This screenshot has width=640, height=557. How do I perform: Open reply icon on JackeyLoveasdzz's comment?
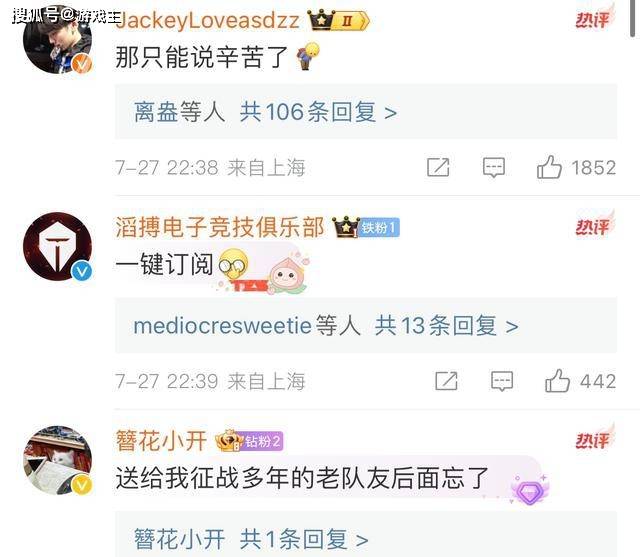tap(493, 167)
